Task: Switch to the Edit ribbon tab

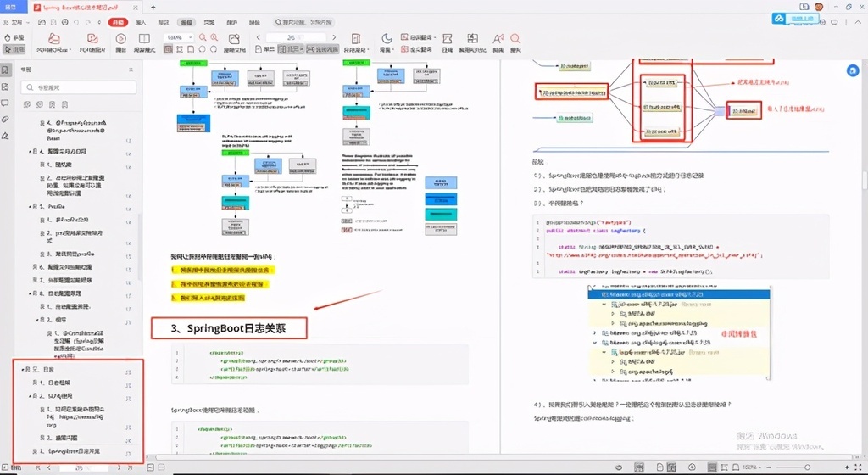Action: tap(186, 22)
